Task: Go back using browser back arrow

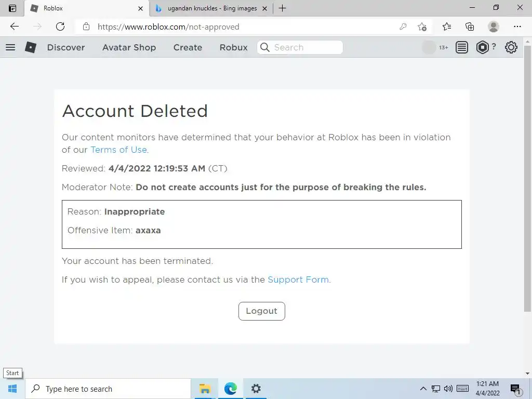Action: (x=14, y=26)
